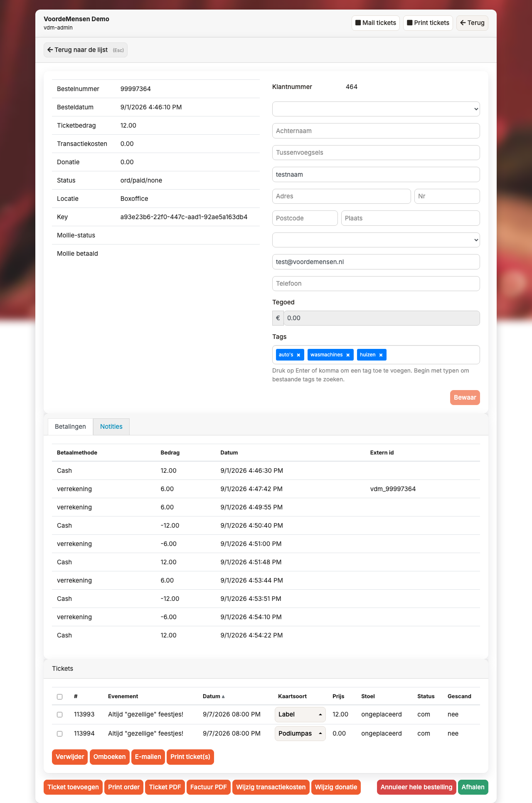
Task: Click the Print tickets button
Action: pos(428,23)
